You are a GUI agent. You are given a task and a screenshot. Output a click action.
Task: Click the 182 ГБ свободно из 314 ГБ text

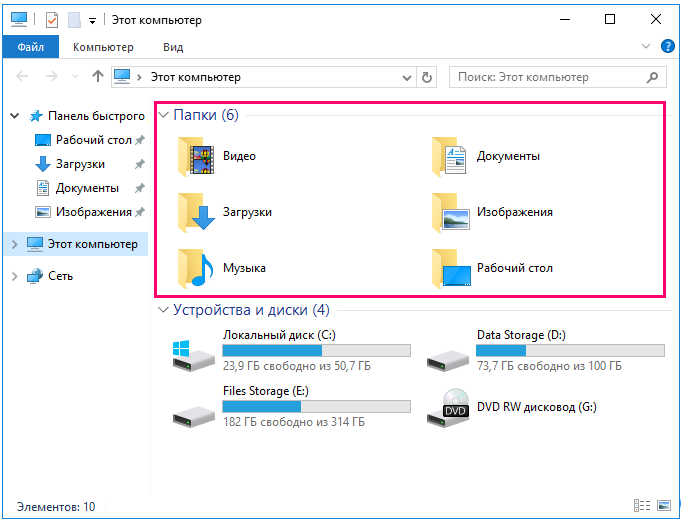click(294, 422)
